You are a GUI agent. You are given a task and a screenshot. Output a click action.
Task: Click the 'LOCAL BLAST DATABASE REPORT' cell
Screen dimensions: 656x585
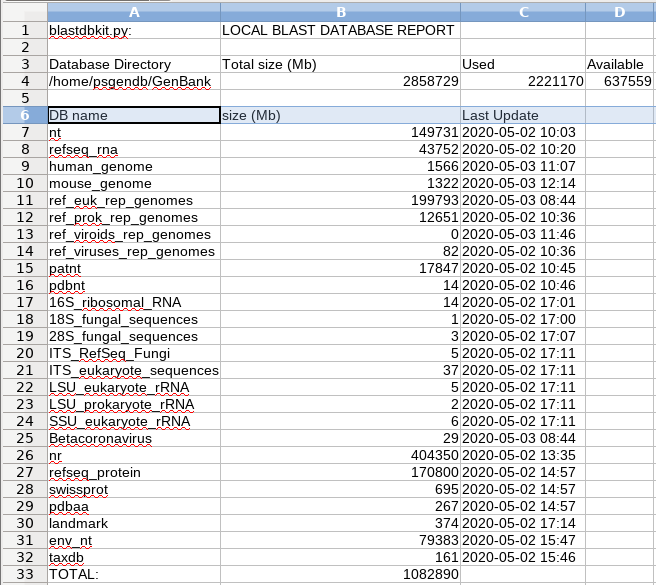click(340, 30)
